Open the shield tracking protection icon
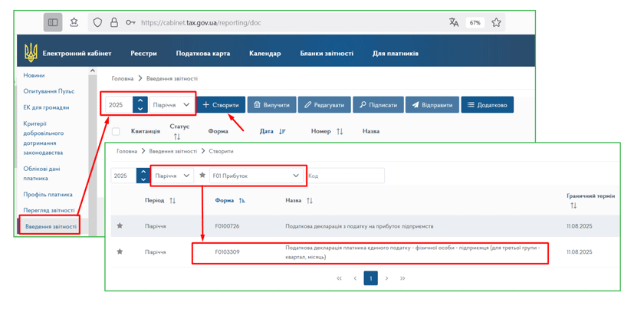 click(97, 22)
